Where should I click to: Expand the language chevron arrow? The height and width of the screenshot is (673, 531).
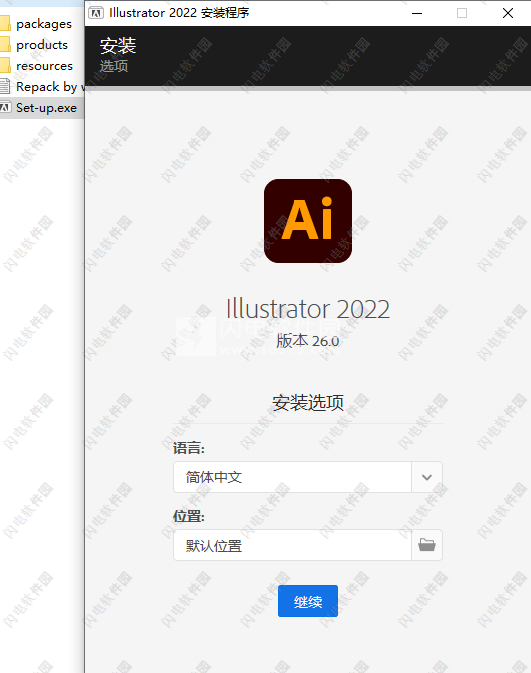click(427, 477)
